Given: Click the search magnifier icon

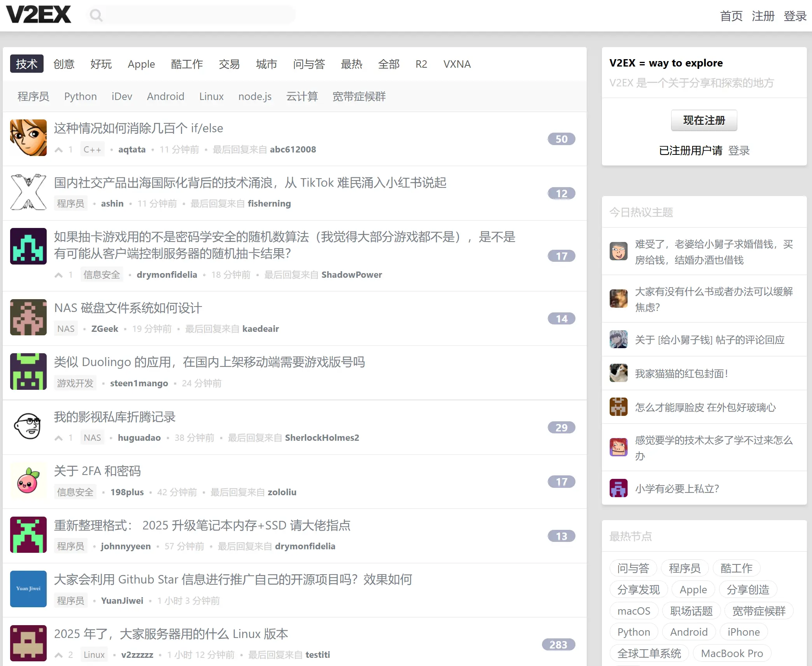Looking at the screenshot, I should click(96, 15).
